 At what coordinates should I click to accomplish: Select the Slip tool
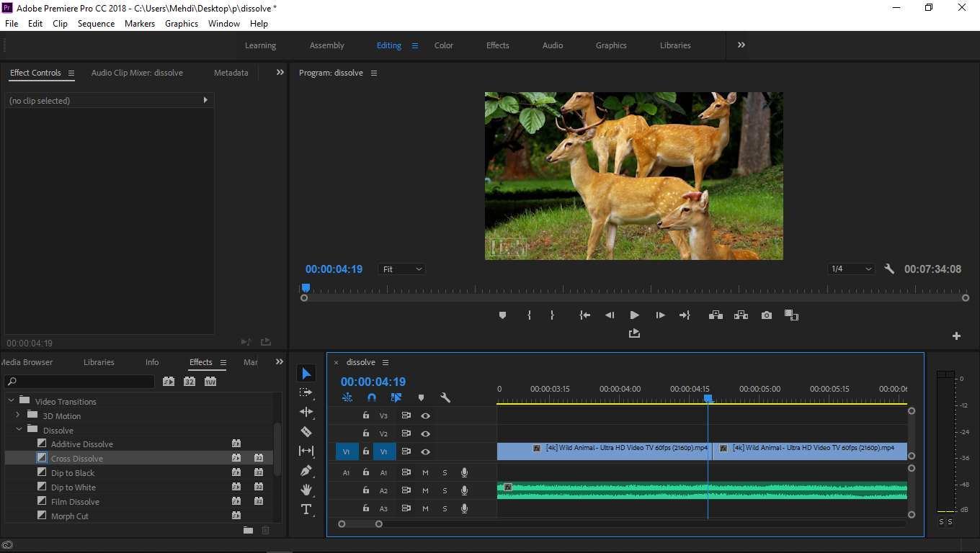point(306,451)
